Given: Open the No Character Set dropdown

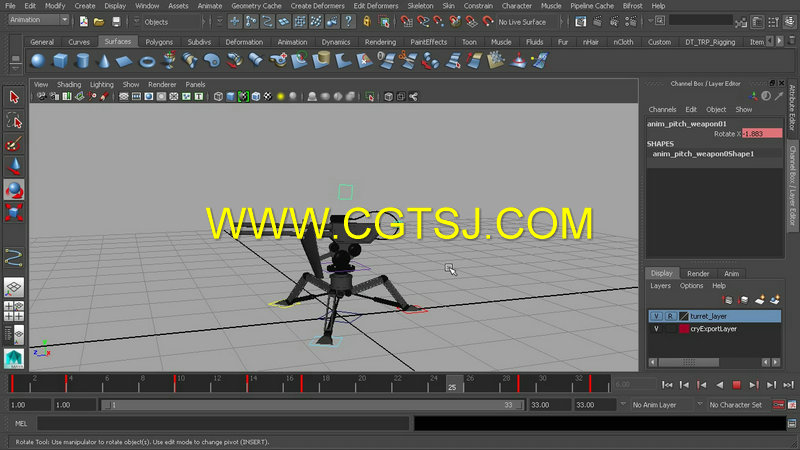Looking at the screenshot, I should tap(739, 405).
